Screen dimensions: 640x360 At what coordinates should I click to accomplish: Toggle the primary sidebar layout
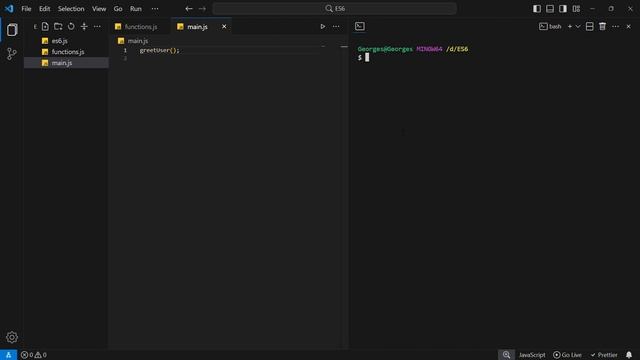[537, 9]
